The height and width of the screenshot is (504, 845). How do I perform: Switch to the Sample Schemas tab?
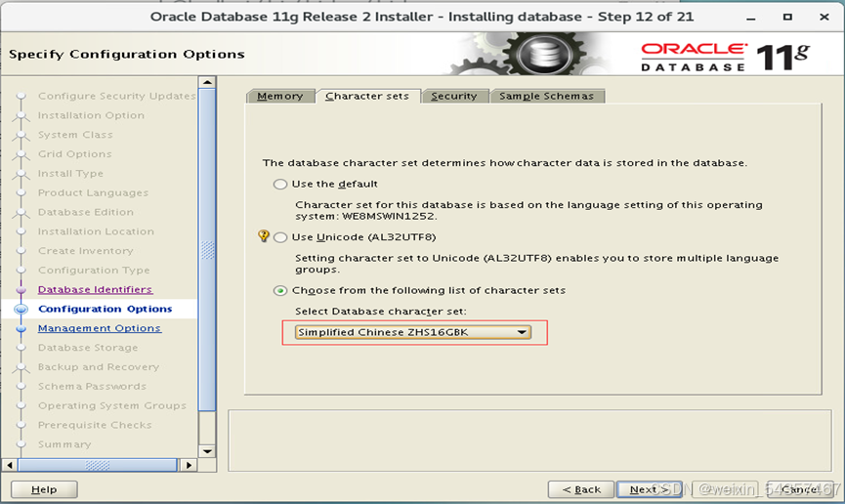coord(546,96)
